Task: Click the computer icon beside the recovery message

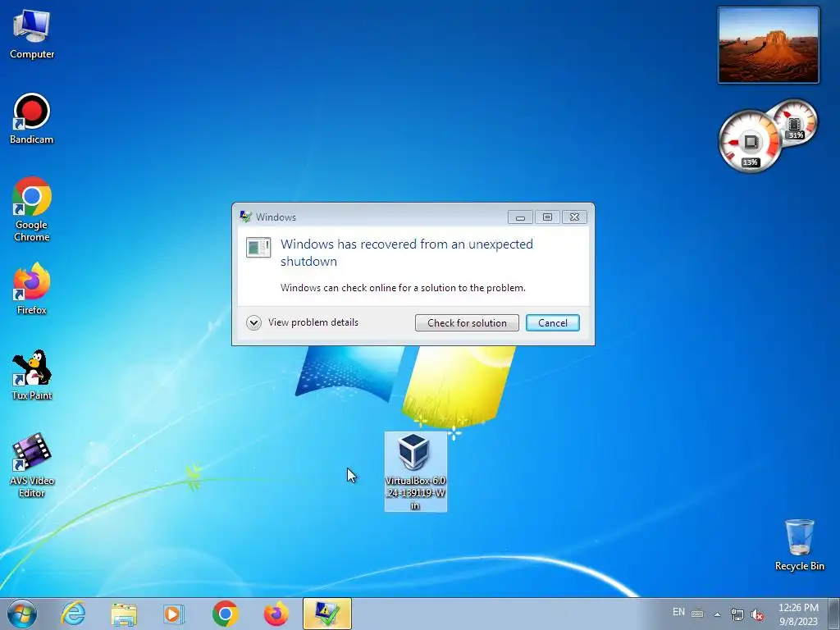Action: click(x=258, y=247)
